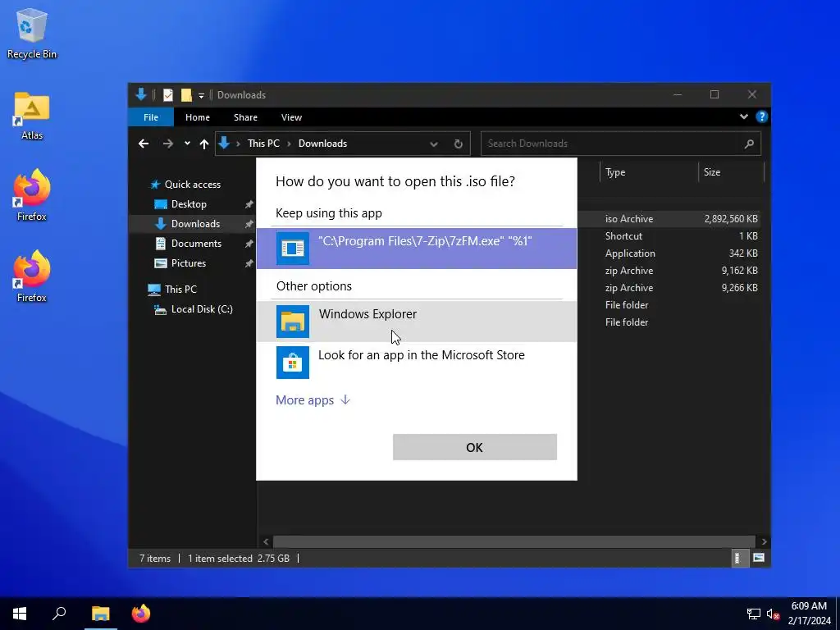Open the Recycle Bin desktop icon
This screenshot has height=630, width=840.
pos(32,33)
